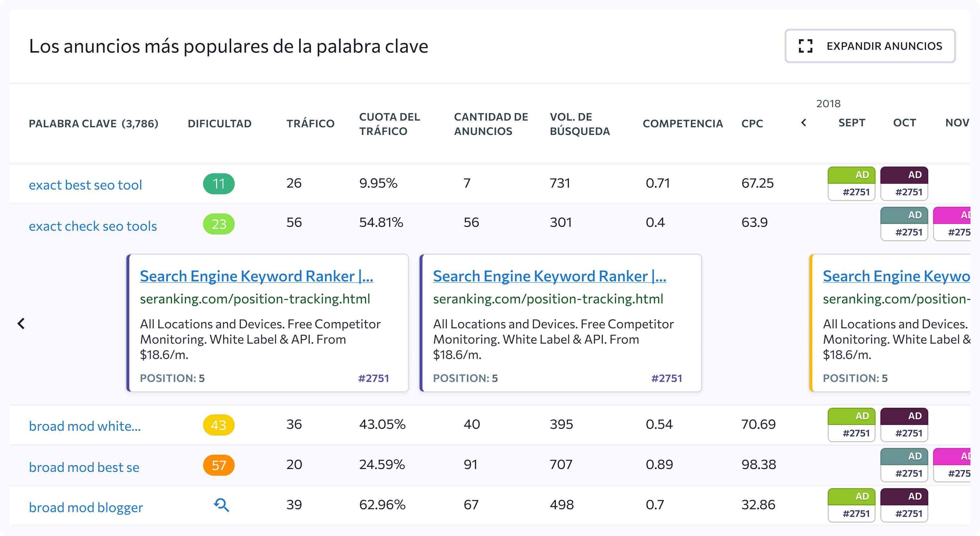Viewport: 980px width, 536px height.
Task: Select teal AD badge for broad mod best se
Action: tap(904, 465)
